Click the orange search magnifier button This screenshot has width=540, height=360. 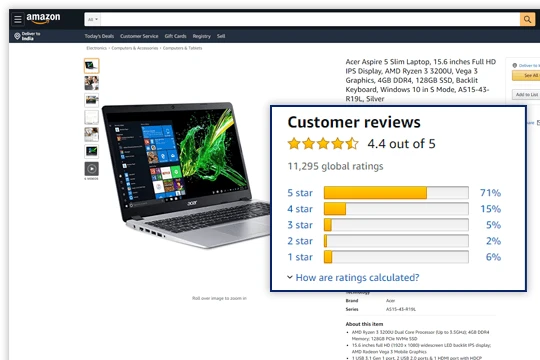coord(527,19)
